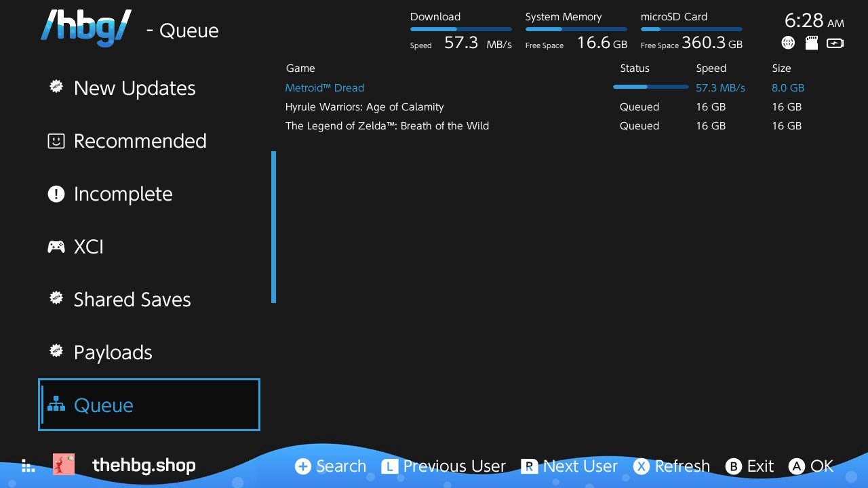Open Shared Saves section

click(x=149, y=299)
